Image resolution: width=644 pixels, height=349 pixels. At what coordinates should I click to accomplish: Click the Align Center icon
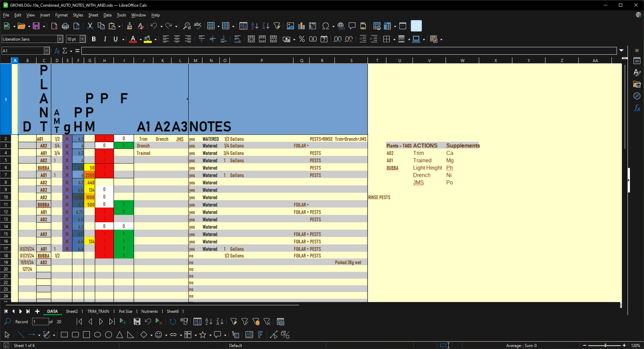click(x=177, y=39)
